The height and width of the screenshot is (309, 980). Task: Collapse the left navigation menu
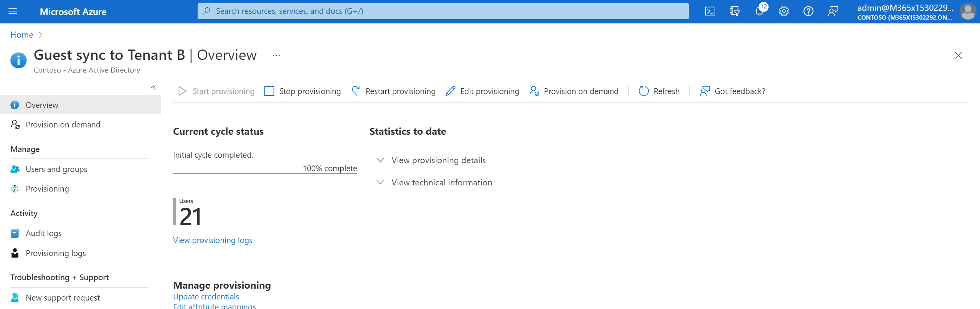pos(153,88)
